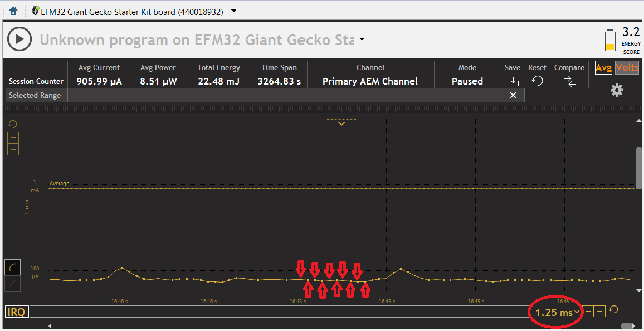Select the Session Counter tab
This screenshot has width=644, height=331.
35,81
